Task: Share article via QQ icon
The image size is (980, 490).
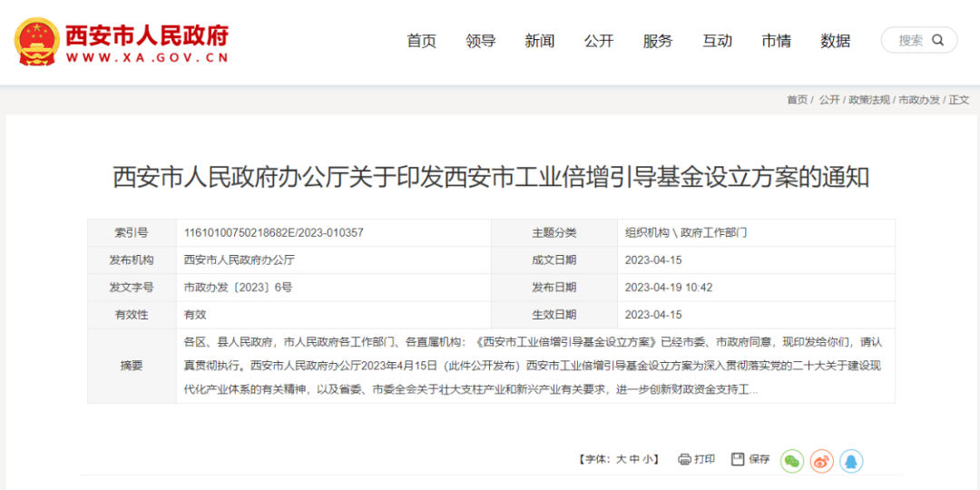Action: point(850,461)
